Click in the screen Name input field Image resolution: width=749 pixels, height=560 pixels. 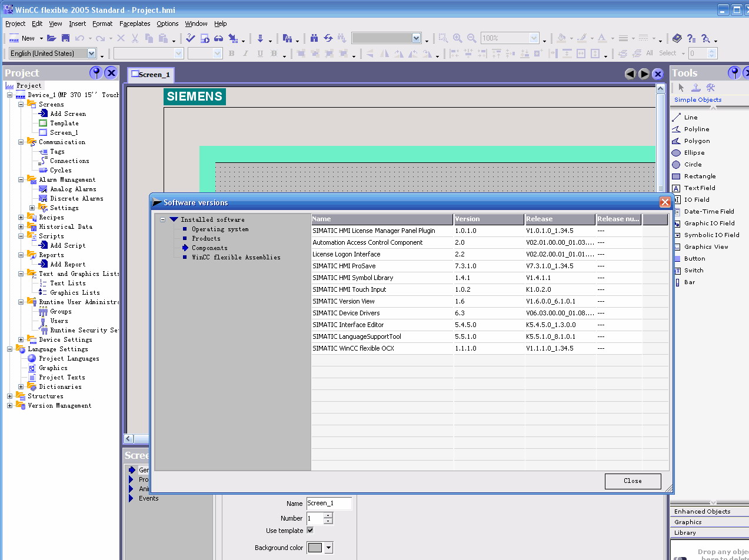pos(329,504)
